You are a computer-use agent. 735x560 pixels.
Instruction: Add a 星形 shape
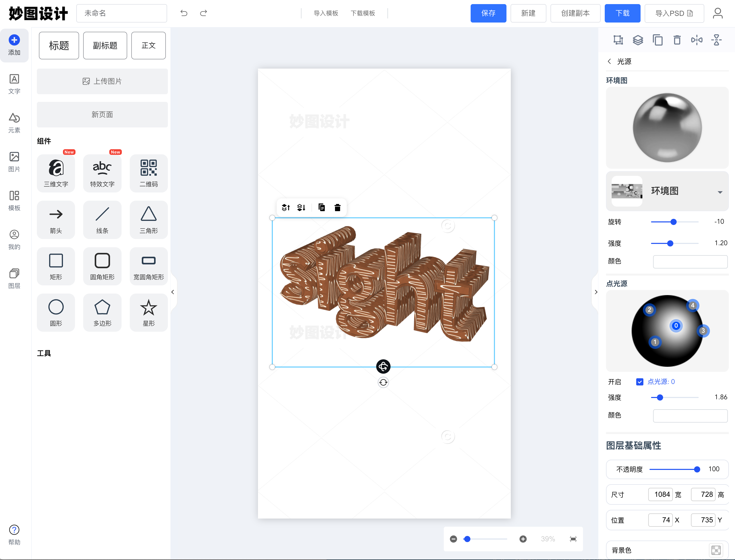click(x=148, y=312)
